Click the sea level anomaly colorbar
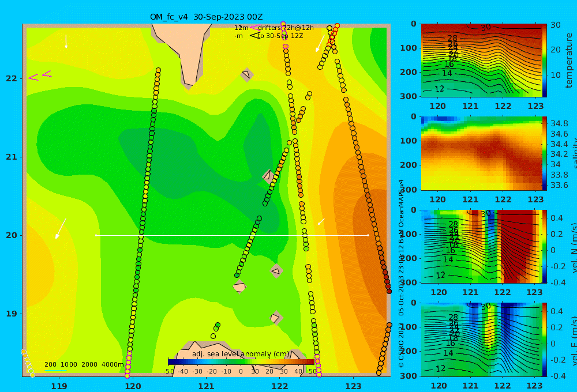Screen dimensions: 577x392 241,362
